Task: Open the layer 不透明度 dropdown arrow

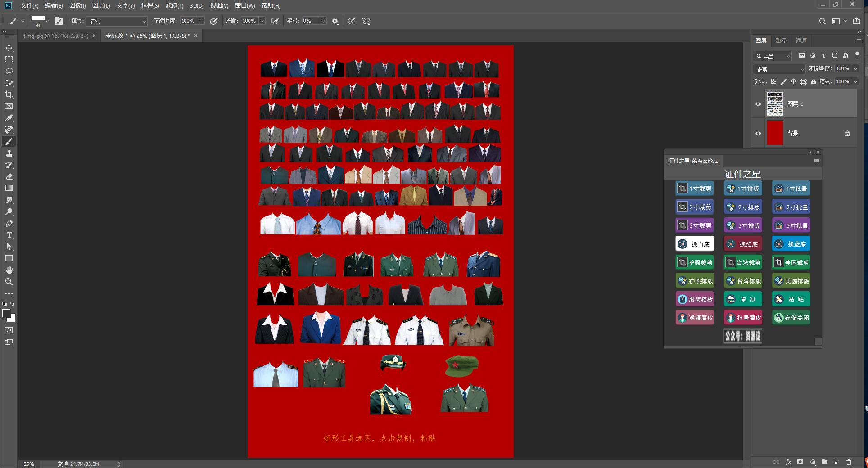Action: pyautogui.click(x=855, y=69)
